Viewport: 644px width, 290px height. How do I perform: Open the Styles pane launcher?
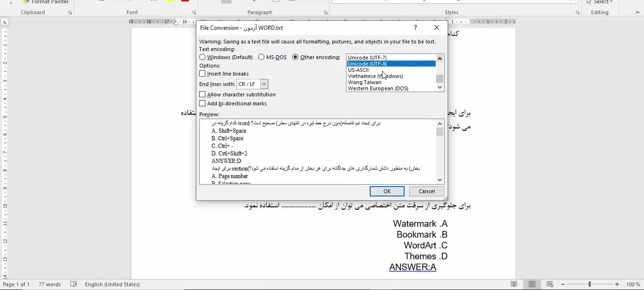pos(577,13)
